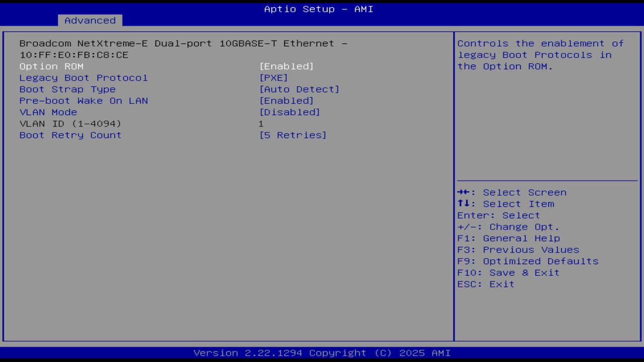Expand the Boot Strap Type options
The width and height of the screenshot is (644, 362).
pyautogui.click(x=67, y=89)
